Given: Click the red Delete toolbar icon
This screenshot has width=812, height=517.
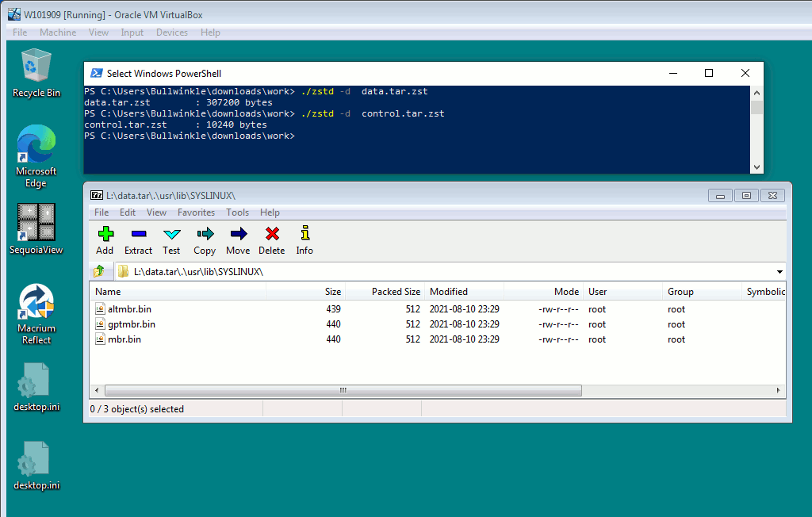Looking at the screenshot, I should (x=272, y=234).
